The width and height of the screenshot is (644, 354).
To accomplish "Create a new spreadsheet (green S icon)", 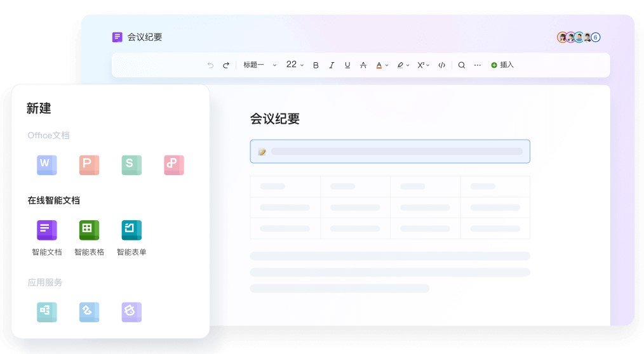I will coord(131,164).
